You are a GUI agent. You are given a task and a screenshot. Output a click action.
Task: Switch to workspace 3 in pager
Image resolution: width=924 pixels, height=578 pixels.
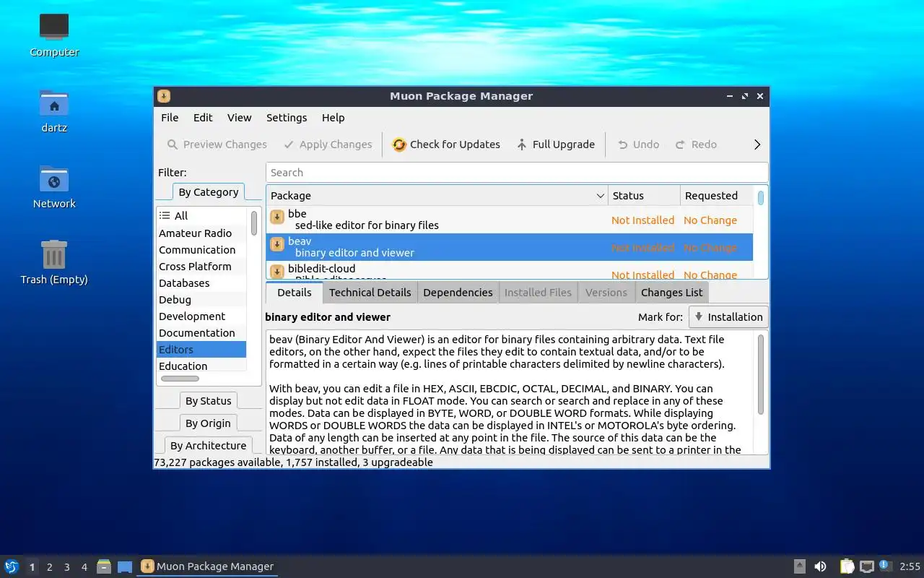pos(66,567)
